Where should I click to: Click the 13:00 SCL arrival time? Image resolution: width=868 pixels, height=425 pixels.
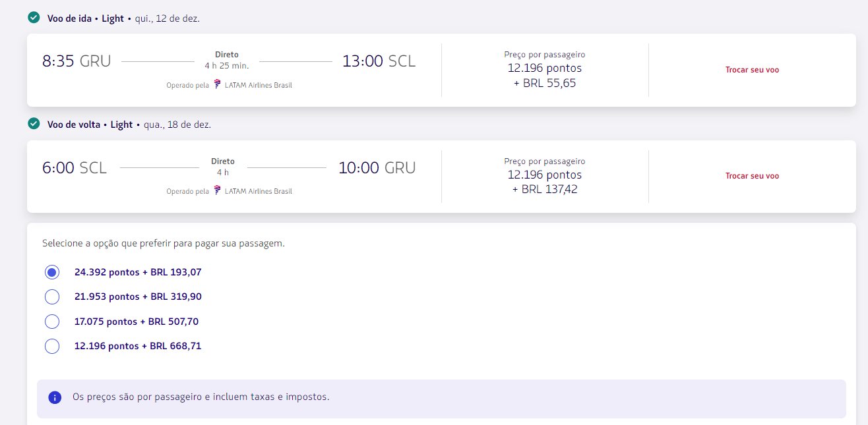(379, 61)
